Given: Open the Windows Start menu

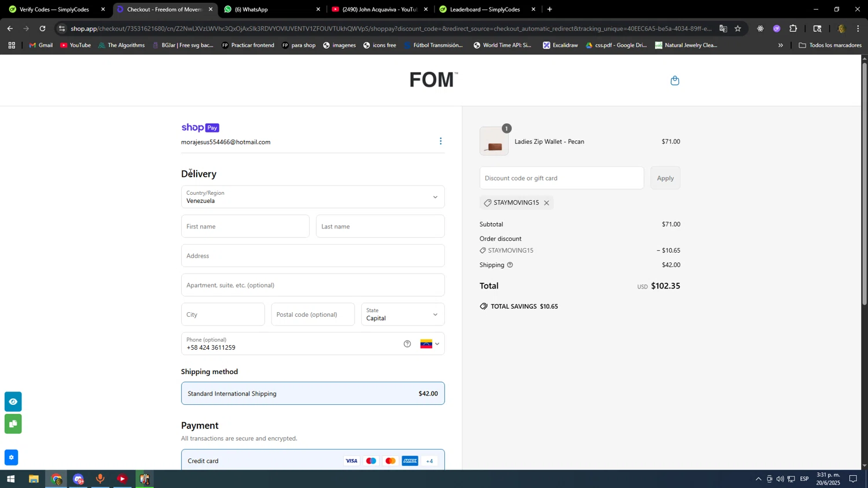Looking at the screenshot, I should pyautogui.click(x=10, y=479).
